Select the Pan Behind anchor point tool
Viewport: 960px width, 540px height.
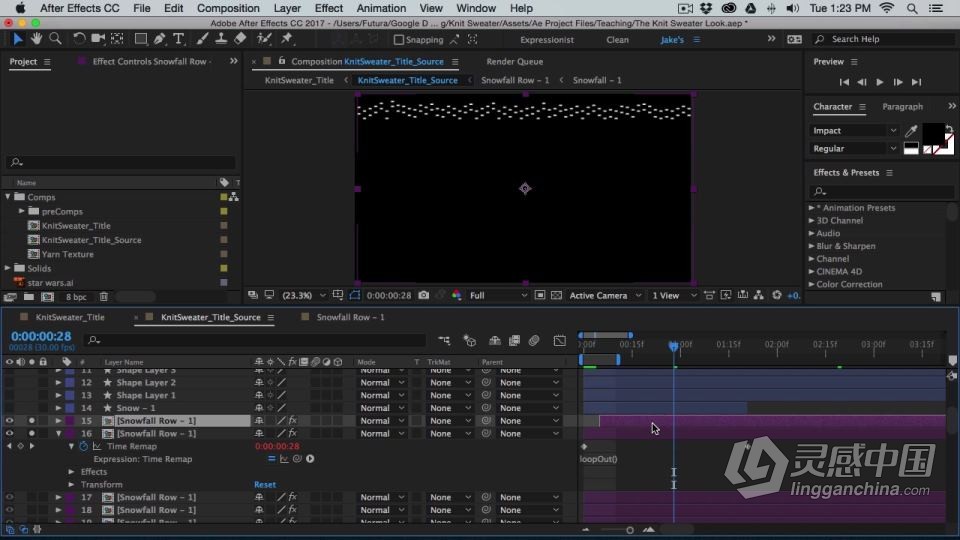pos(117,39)
